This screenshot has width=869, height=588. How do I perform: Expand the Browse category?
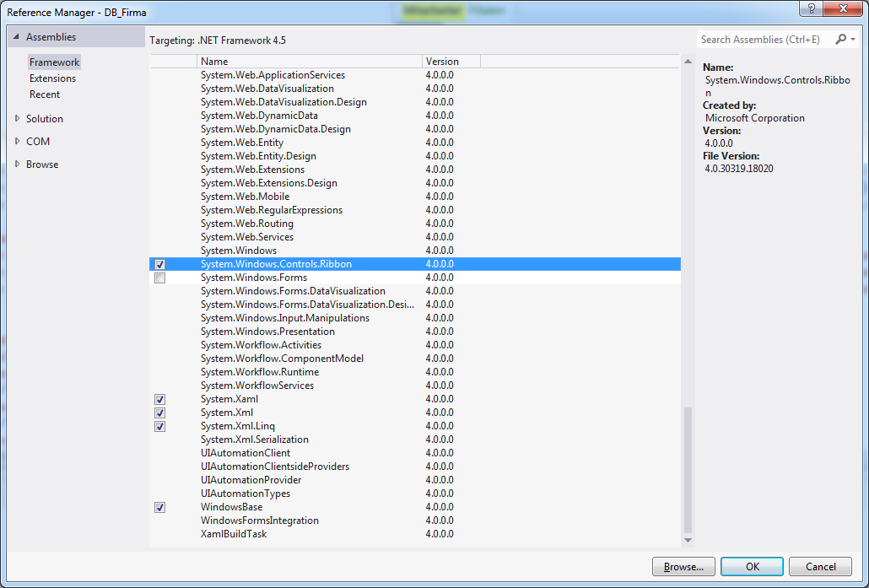click(x=17, y=165)
